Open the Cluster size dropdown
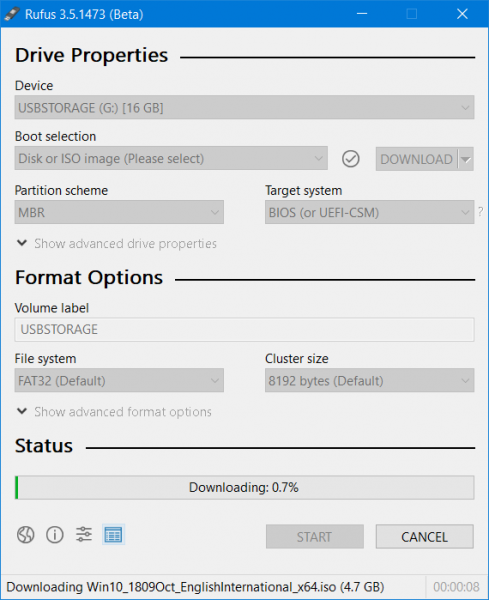 pos(370,380)
